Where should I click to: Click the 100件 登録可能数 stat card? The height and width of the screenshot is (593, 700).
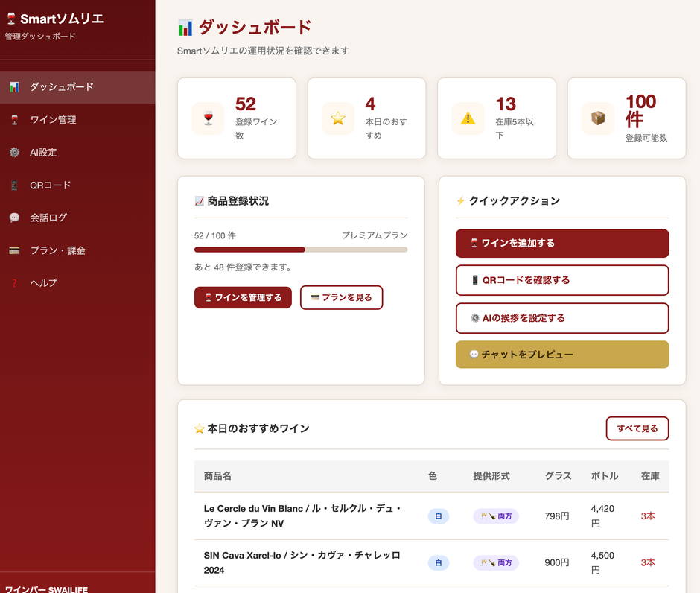click(x=626, y=118)
